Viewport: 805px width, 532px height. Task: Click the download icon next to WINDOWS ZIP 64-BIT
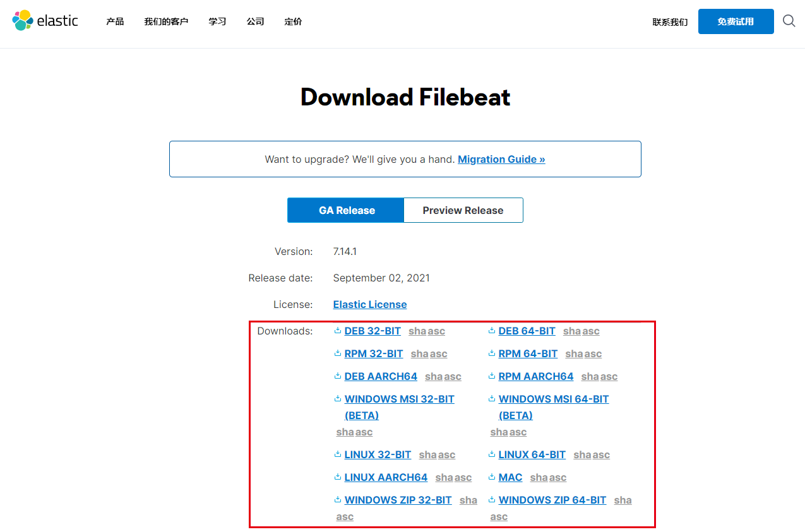click(x=491, y=500)
